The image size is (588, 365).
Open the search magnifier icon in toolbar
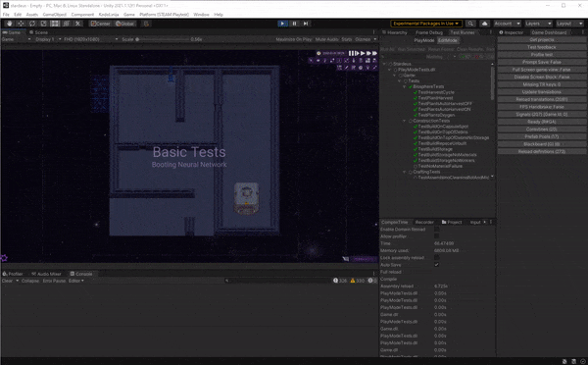[x=470, y=24]
